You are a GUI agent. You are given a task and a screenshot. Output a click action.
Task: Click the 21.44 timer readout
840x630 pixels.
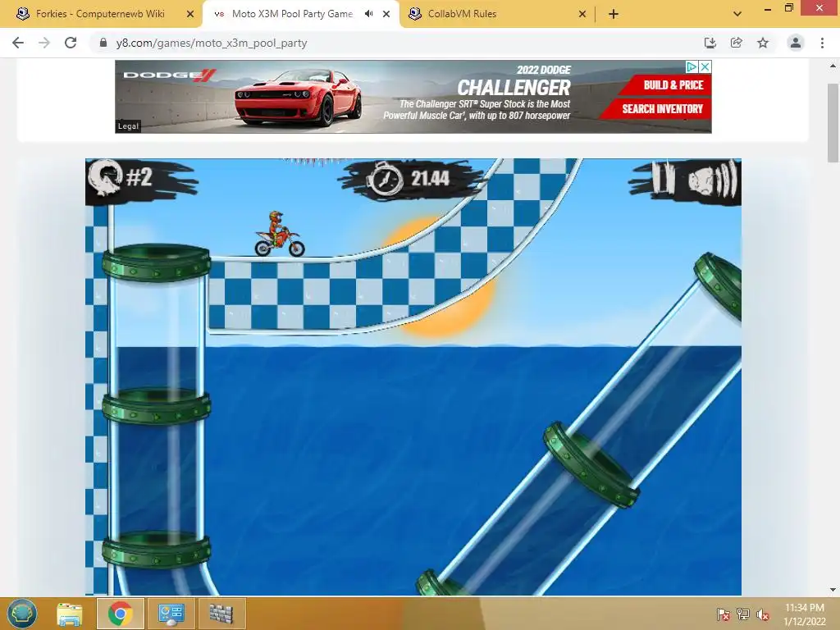430,178
